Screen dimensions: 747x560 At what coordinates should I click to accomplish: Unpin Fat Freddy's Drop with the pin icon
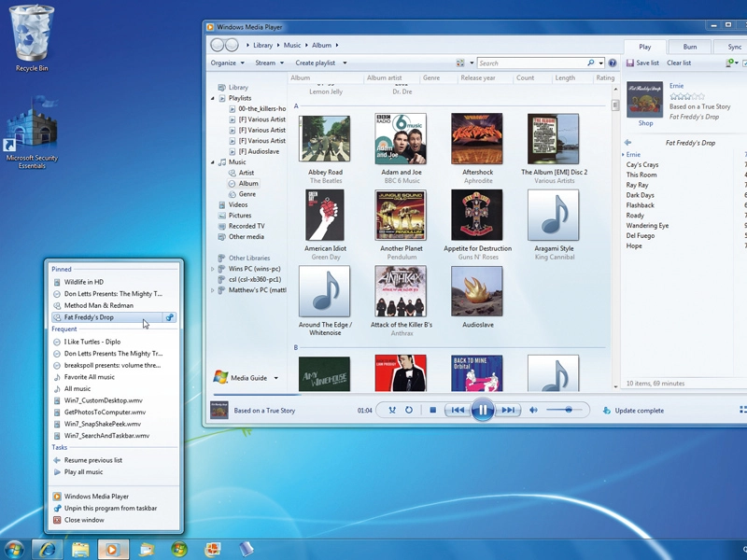coord(169,317)
